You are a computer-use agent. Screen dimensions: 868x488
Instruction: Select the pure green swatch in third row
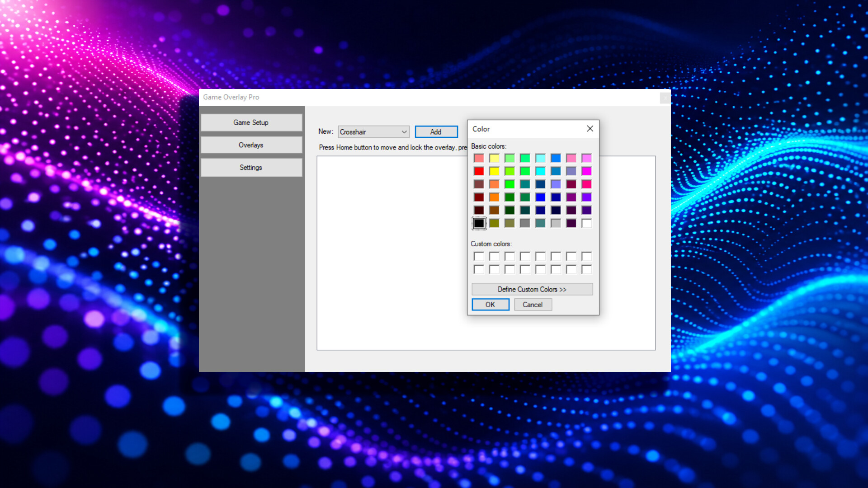509,184
